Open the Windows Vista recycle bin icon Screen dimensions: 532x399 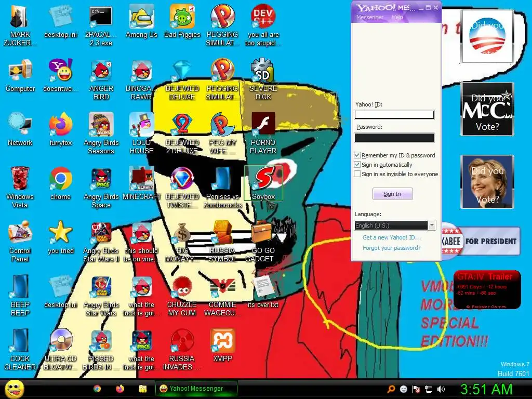(20, 187)
